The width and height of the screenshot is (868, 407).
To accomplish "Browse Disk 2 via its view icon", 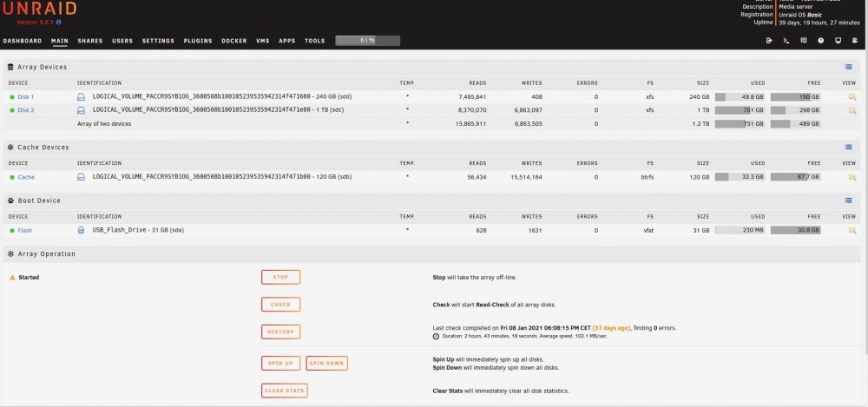I will tap(852, 110).
